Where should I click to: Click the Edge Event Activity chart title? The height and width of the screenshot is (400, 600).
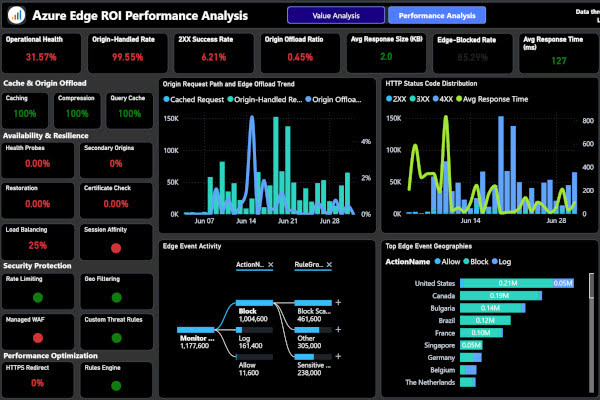tap(192, 246)
